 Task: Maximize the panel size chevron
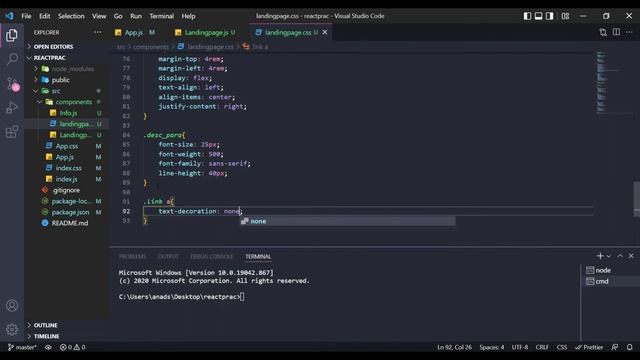(620, 256)
